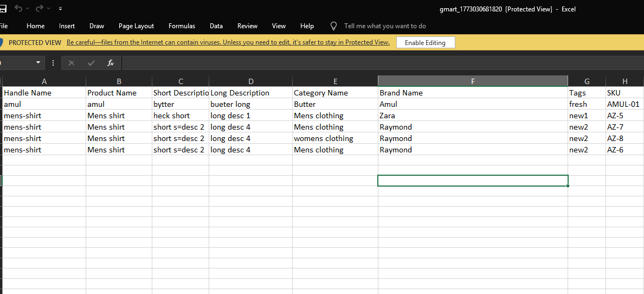Open the Undo history dropdown arrow

coord(28,8)
